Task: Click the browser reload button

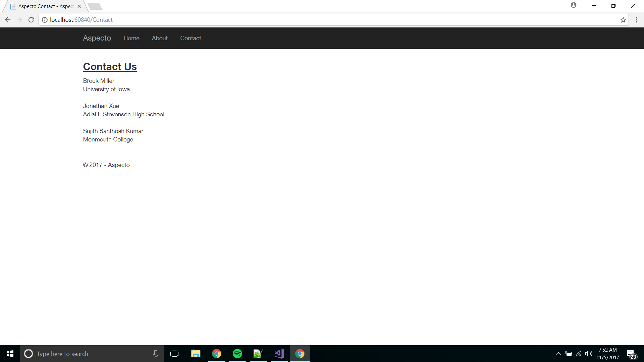Action: pos(31,20)
